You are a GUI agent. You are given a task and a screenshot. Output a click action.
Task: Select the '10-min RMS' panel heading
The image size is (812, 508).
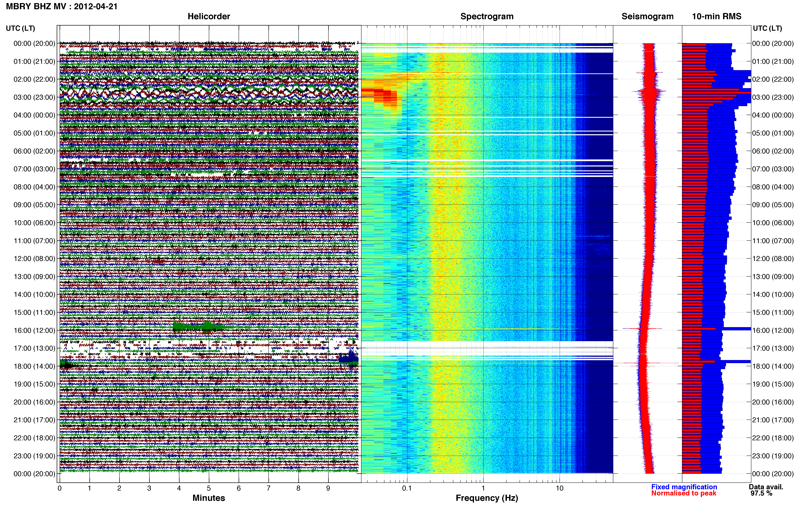(717, 16)
